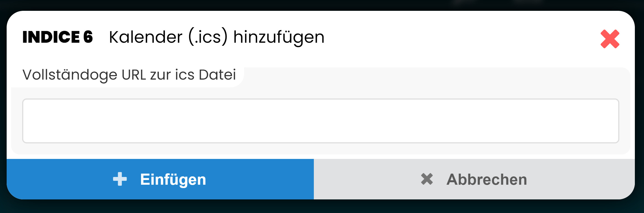The width and height of the screenshot is (644, 213).
Task: Cancel adding the calendar via Abbrechen text
Action: pos(487,179)
